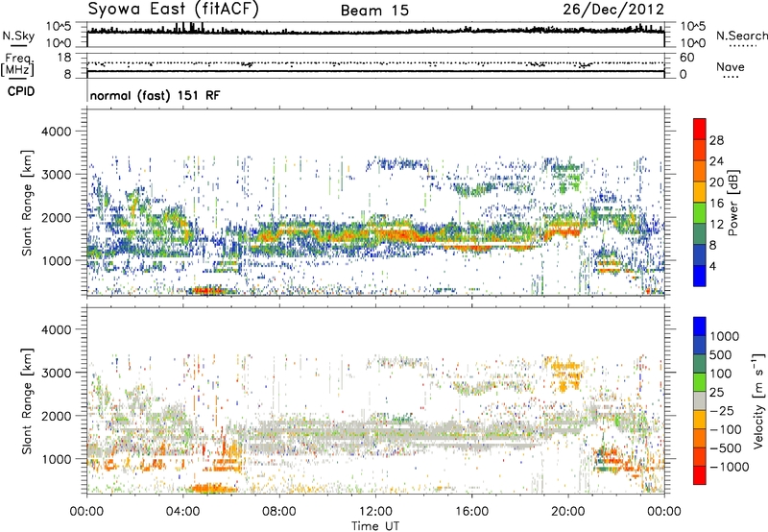The height and width of the screenshot is (532, 768).
Task: Click the gray band of the velocity colorbar
Action: point(700,400)
